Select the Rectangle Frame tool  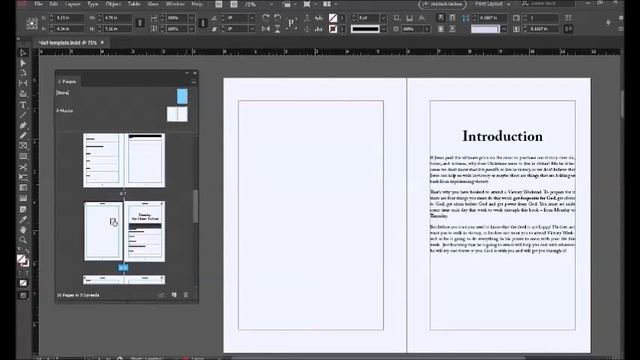[23, 146]
